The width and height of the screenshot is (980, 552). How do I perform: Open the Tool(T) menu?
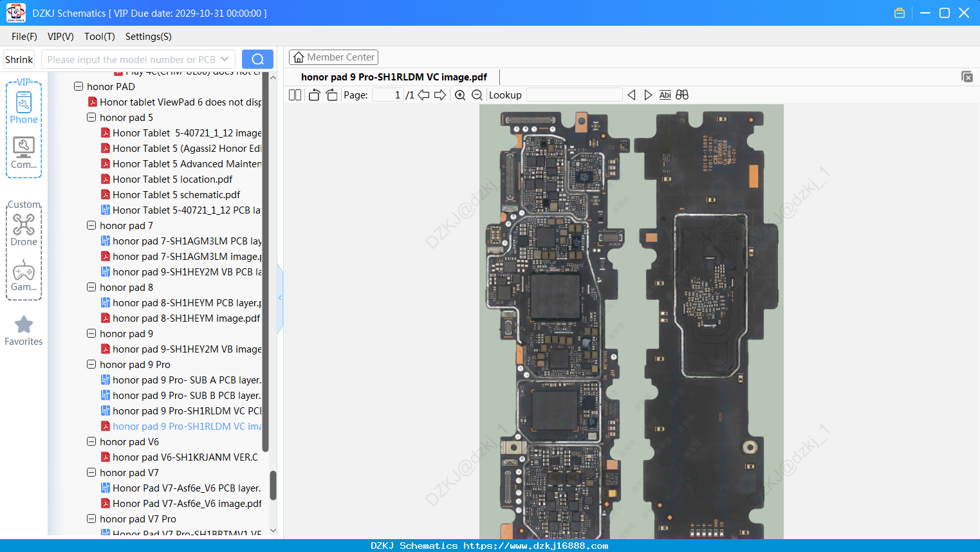click(x=100, y=37)
